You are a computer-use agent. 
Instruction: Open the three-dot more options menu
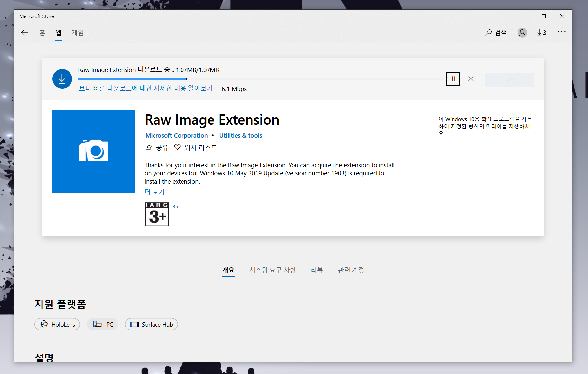tap(562, 32)
